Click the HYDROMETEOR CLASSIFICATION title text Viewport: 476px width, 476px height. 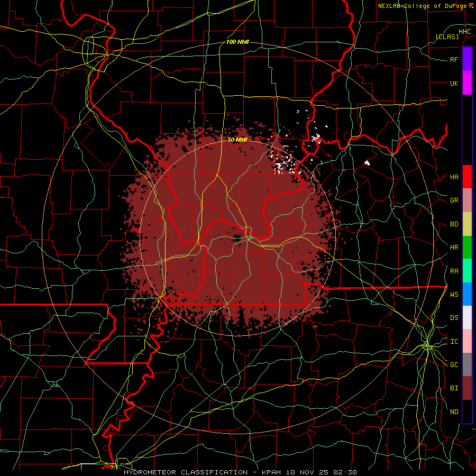186,472
